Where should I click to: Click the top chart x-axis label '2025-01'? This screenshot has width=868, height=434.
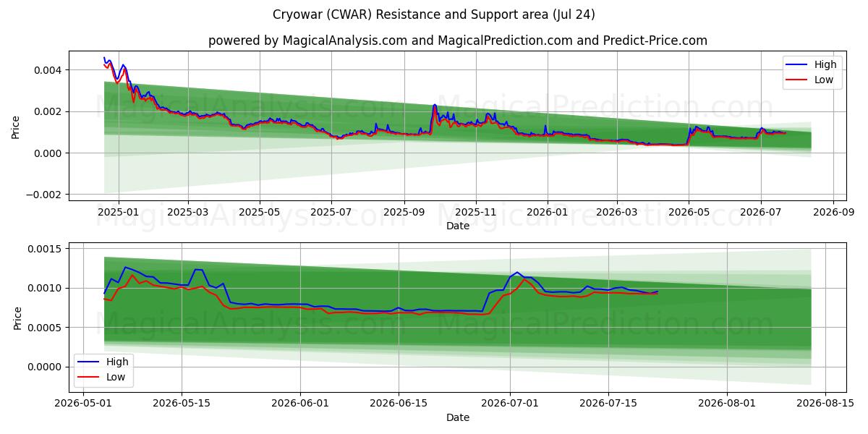118,212
